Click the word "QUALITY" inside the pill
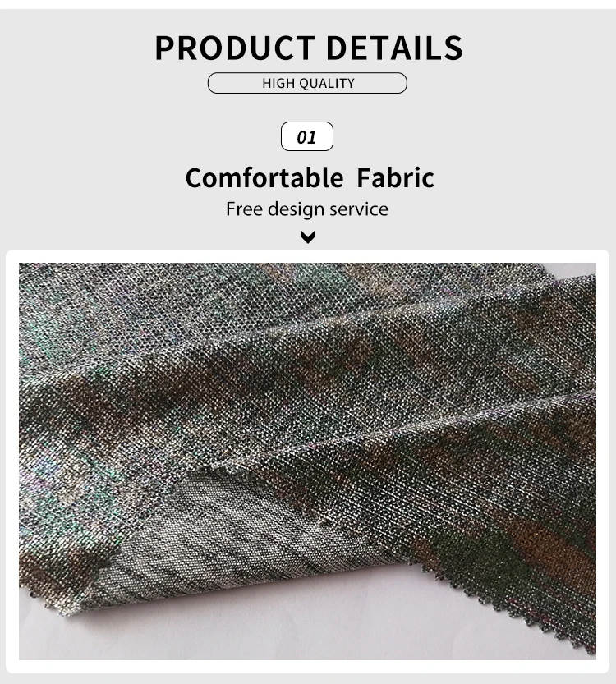 point(327,83)
